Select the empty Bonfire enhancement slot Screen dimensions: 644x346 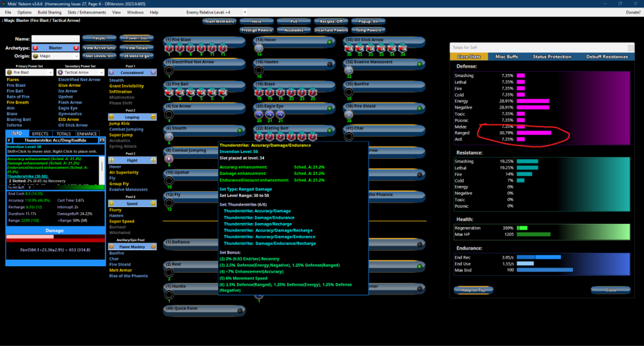click(x=349, y=92)
